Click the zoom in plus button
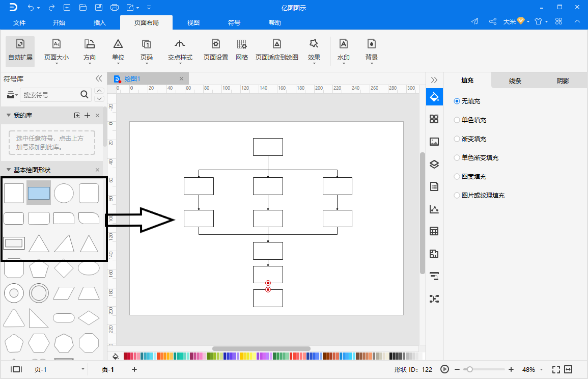Viewport: 588px width, 379px height. [x=511, y=370]
